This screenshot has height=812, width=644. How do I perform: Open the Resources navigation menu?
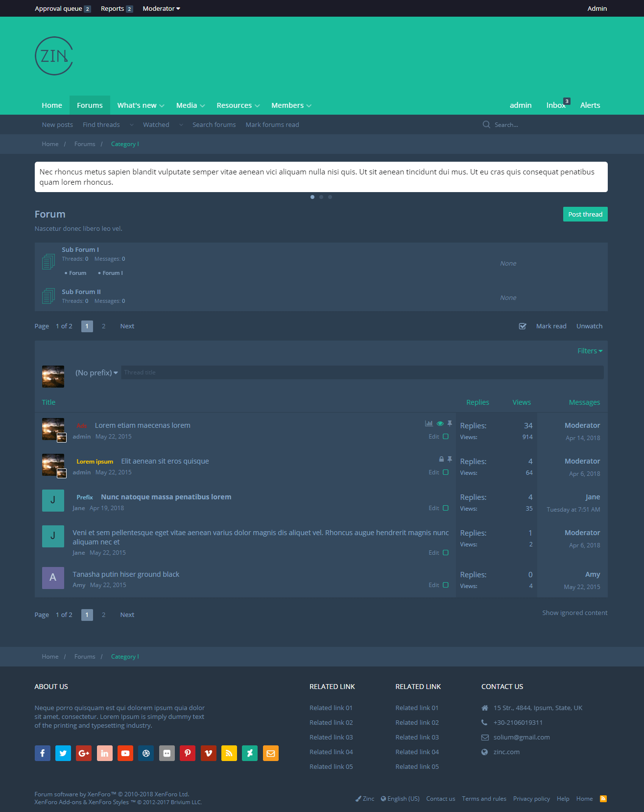coord(238,105)
